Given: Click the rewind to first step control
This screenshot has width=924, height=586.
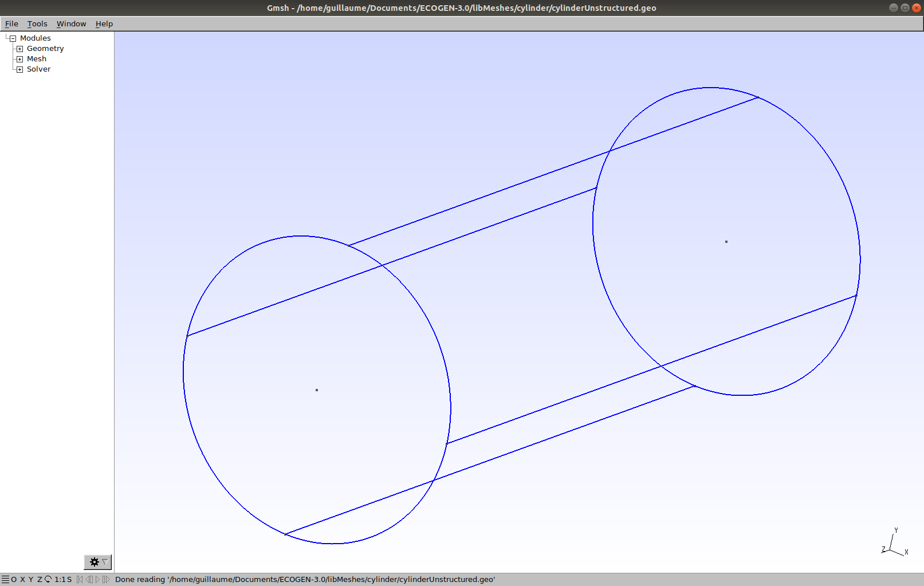Looking at the screenshot, I should [x=80, y=579].
